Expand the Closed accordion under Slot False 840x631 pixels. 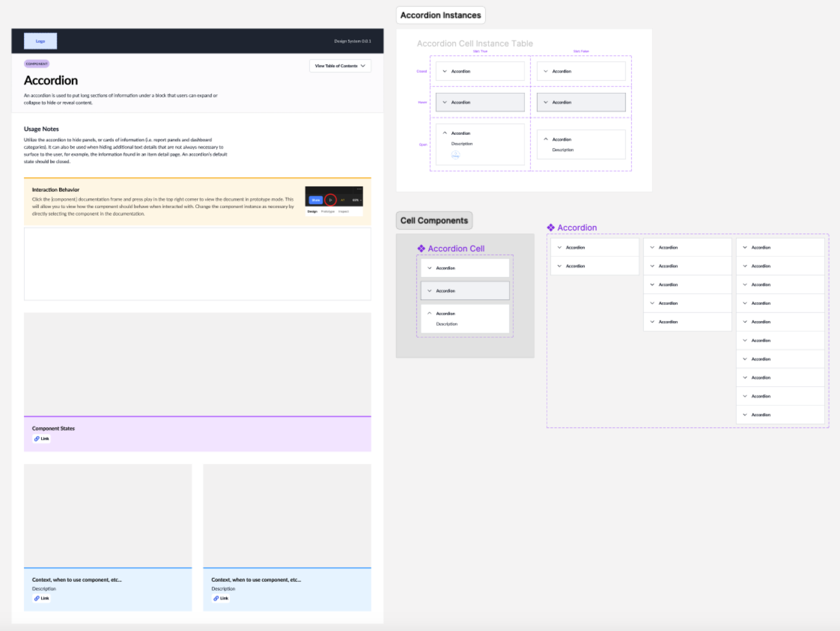(546, 71)
